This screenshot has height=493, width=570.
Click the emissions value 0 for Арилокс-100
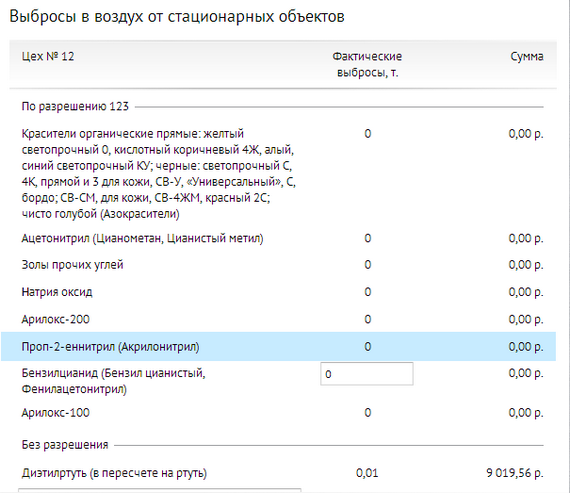tap(368, 413)
